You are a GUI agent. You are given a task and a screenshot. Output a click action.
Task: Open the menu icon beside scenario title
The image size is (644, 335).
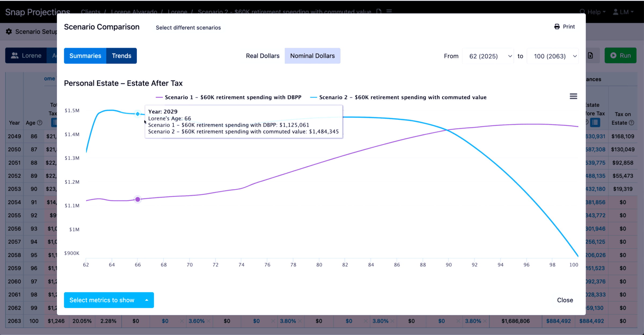389,12
